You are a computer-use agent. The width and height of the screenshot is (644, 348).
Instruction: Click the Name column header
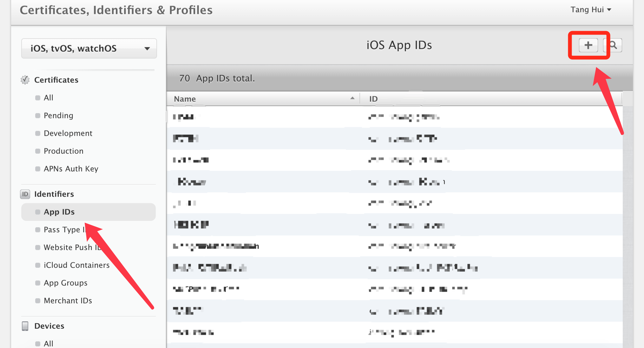click(185, 99)
